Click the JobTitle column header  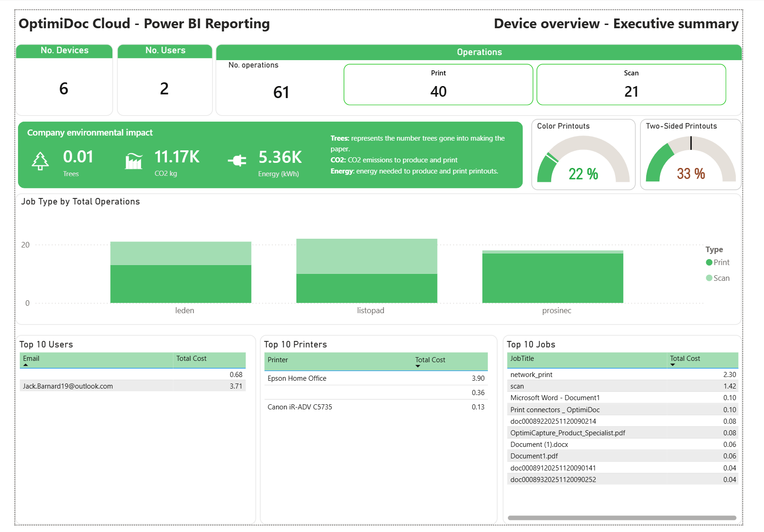click(x=522, y=359)
